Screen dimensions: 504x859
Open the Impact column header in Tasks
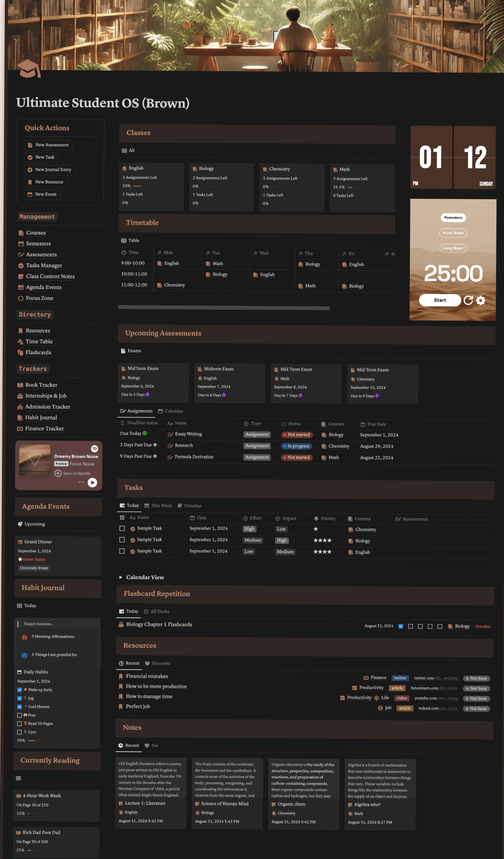click(286, 518)
